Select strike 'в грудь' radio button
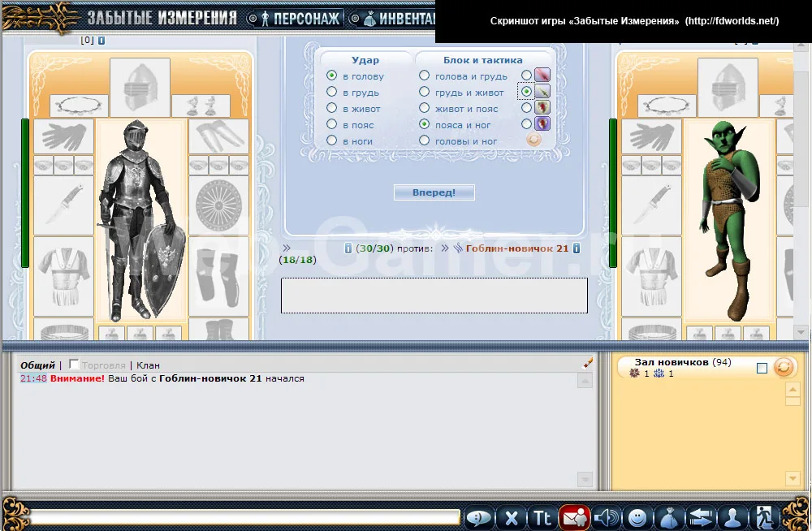The width and height of the screenshot is (812, 531). (x=332, y=92)
